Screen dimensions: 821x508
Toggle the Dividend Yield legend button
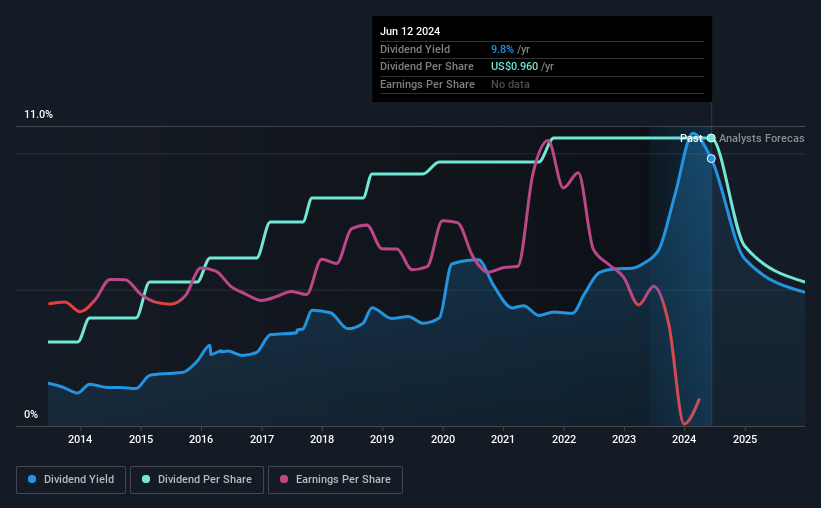click(71, 480)
